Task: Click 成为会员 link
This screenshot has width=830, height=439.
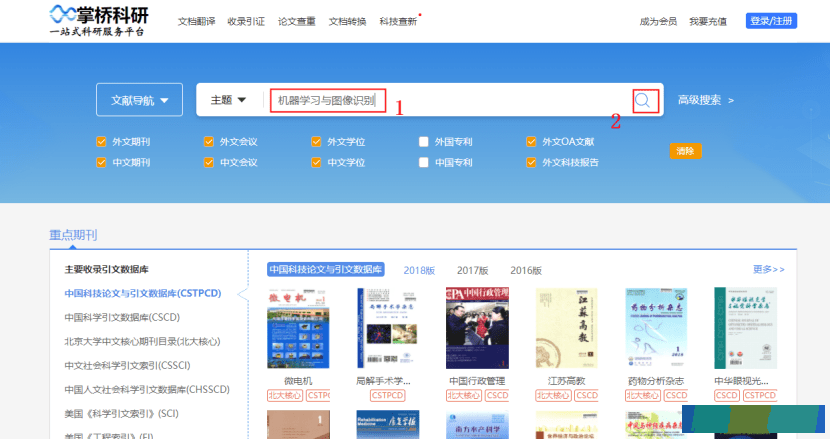Action: tap(658, 21)
